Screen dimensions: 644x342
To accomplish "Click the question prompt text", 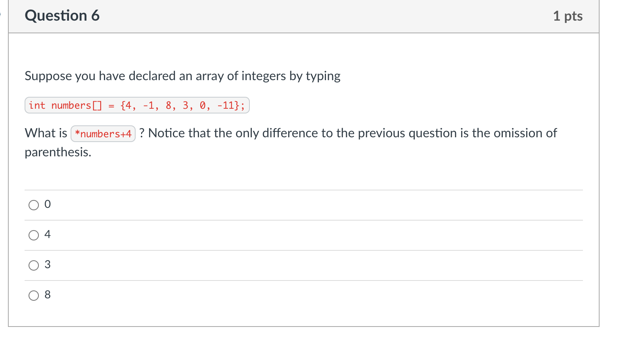I will (182, 76).
